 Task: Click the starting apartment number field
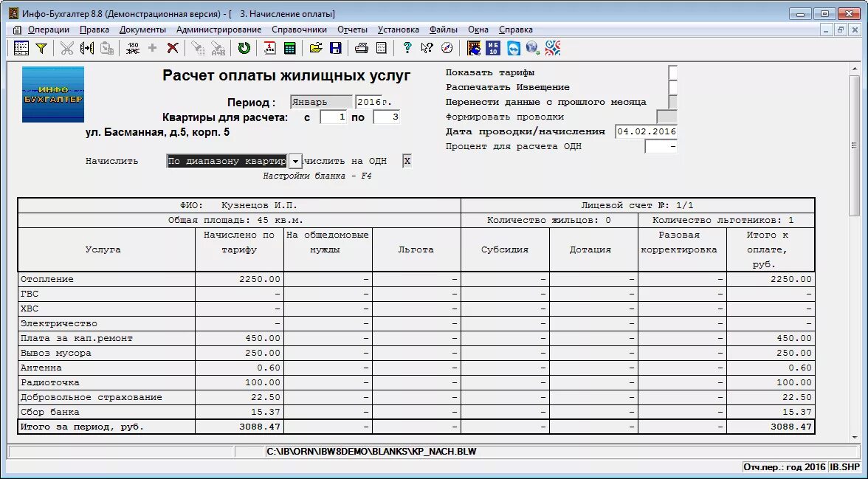[334, 117]
